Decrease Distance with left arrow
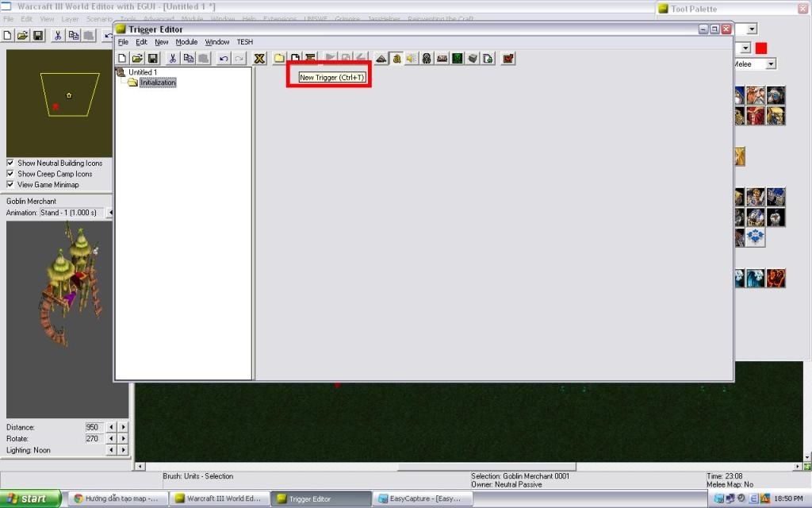The height and width of the screenshot is (508, 812). coord(111,427)
